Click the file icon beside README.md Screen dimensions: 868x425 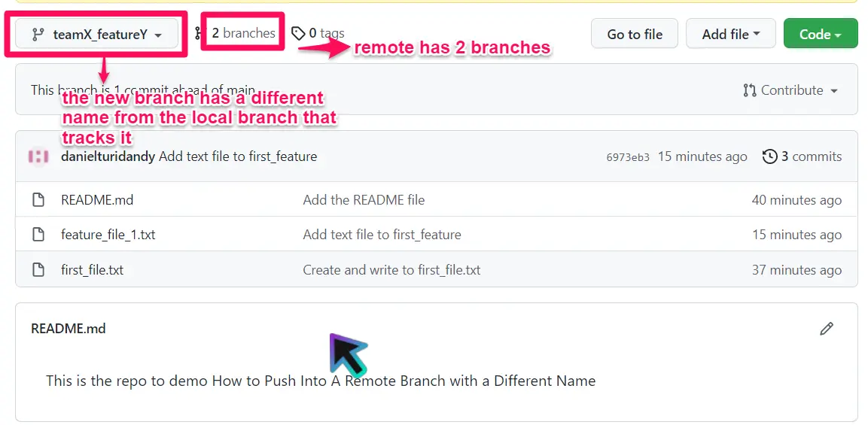(38, 200)
